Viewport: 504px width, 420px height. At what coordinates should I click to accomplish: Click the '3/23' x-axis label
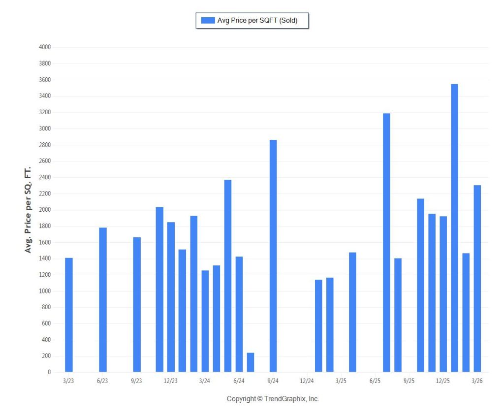[x=68, y=381]
